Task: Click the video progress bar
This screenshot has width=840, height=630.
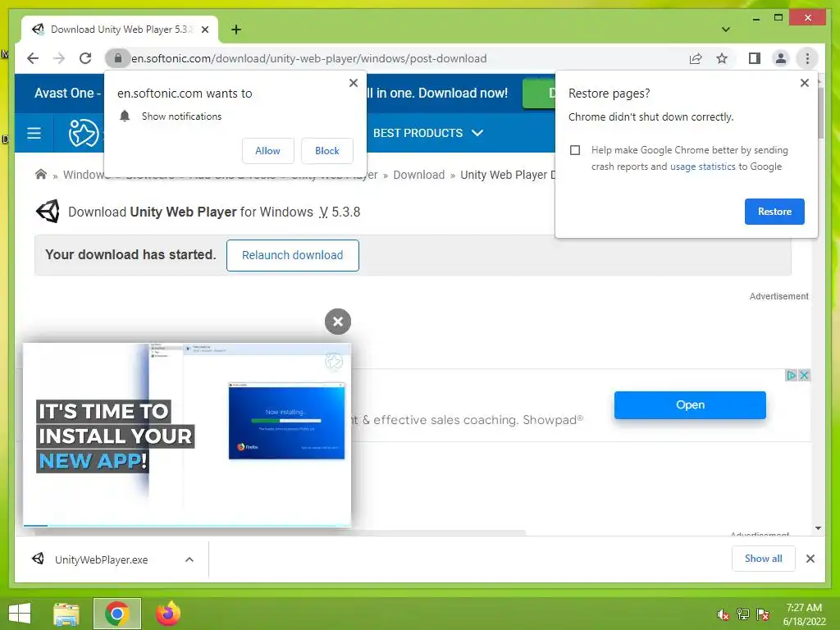Action: pyautogui.click(x=187, y=526)
